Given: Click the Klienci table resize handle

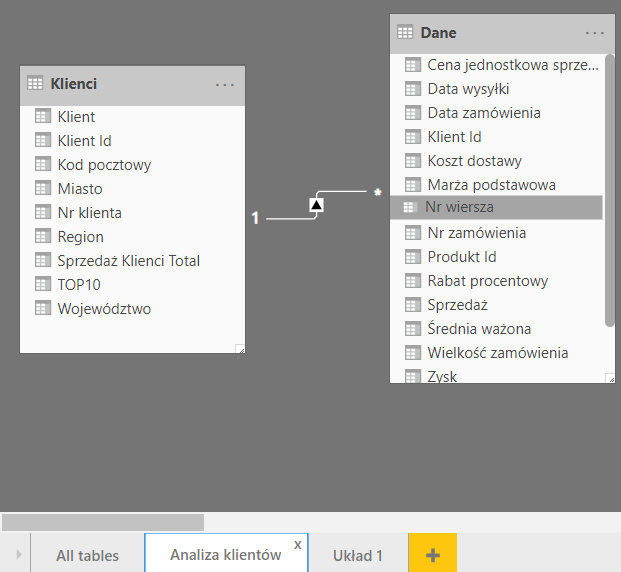Looking at the screenshot, I should [240, 348].
